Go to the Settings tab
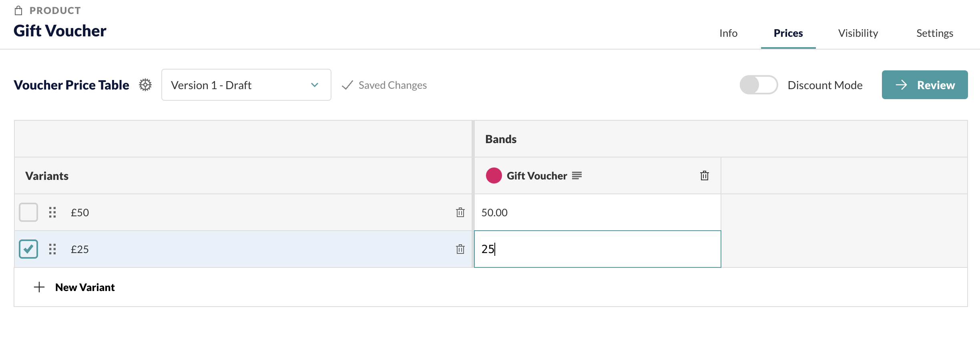 (935, 33)
